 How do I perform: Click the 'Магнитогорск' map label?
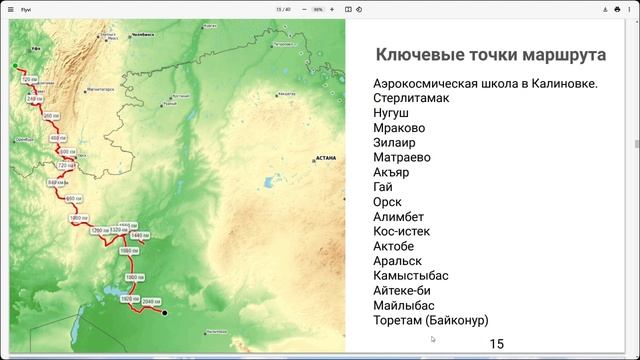point(100,89)
